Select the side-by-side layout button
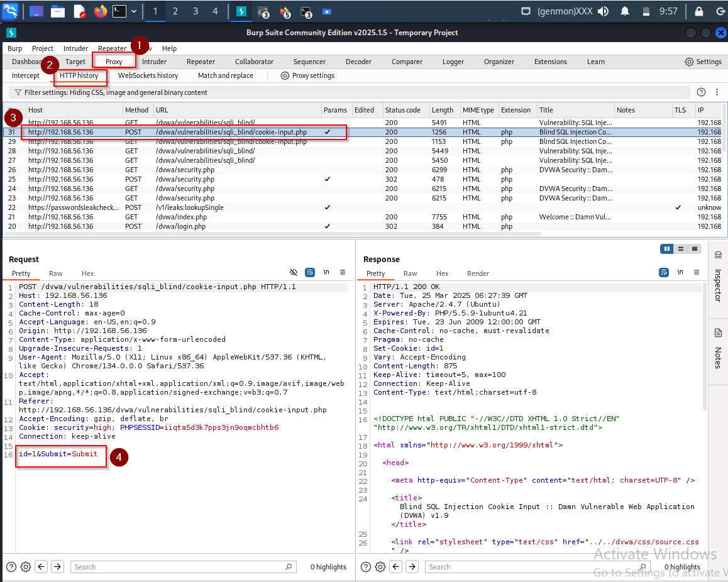Screen dimensions: 728x582 pos(667,249)
